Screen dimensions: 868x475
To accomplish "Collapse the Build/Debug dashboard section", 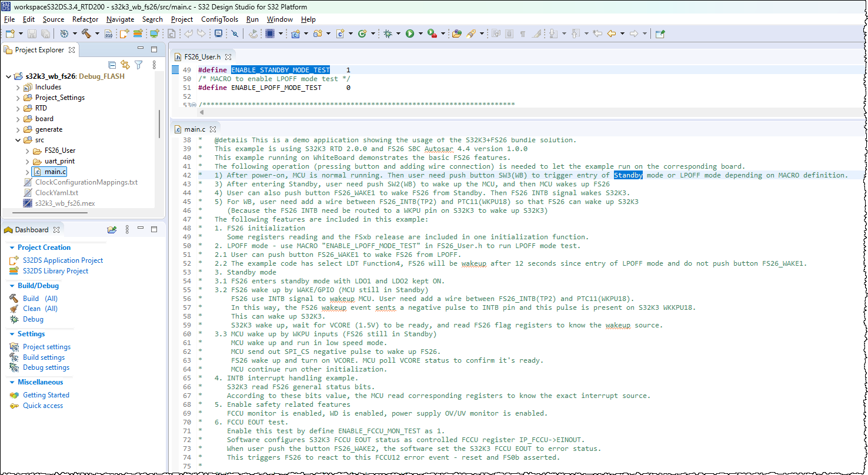I will point(12,286).
